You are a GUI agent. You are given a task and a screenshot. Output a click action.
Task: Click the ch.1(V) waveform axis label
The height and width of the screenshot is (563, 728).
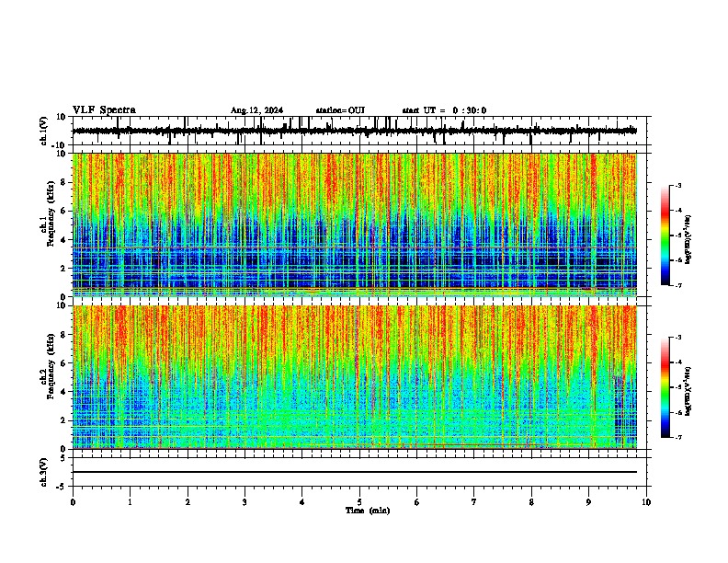click(x=44, y=131)
